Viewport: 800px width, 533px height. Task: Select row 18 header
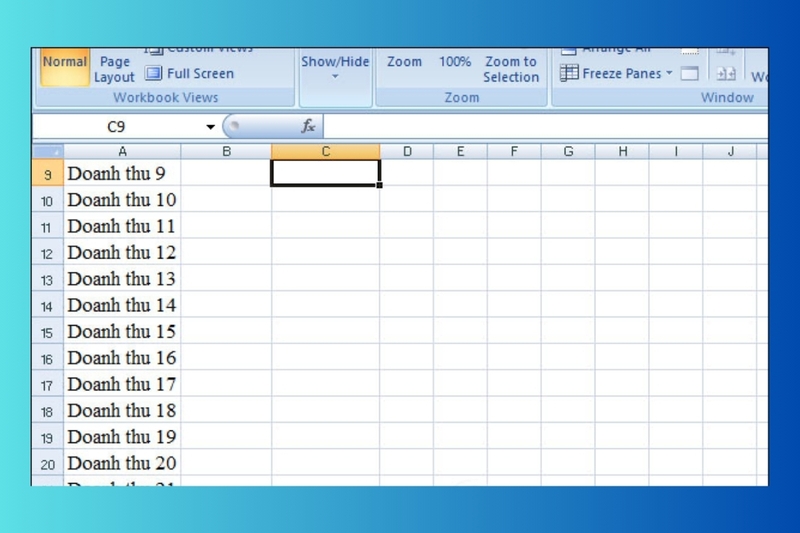pyautogui.click(x=47, y=411)
